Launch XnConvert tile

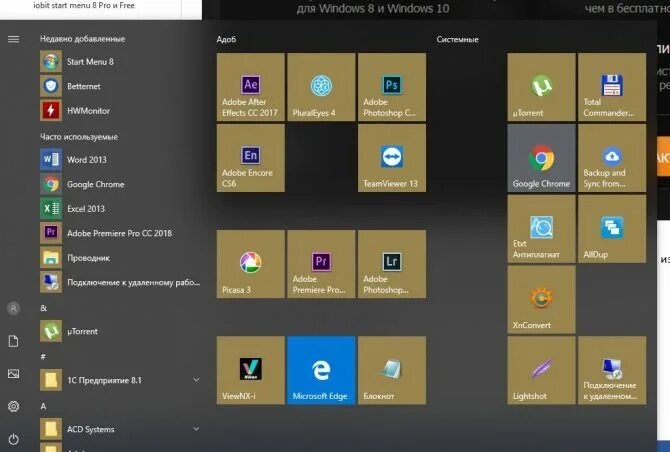(541, 299)
